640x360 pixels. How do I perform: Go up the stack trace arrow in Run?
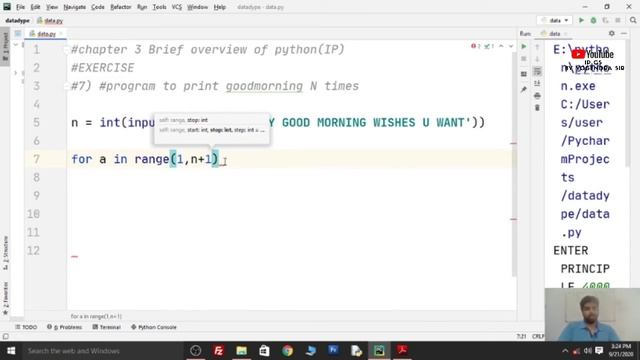pos(537,47)
